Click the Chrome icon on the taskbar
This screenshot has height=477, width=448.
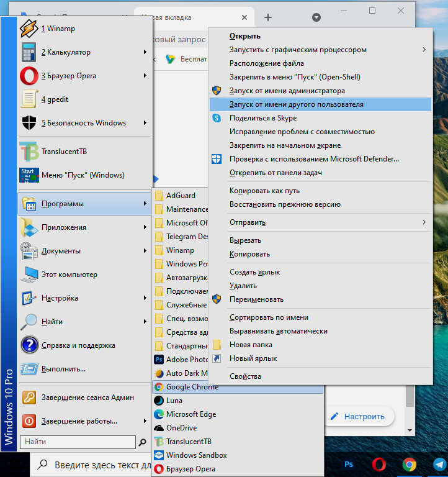409,465
